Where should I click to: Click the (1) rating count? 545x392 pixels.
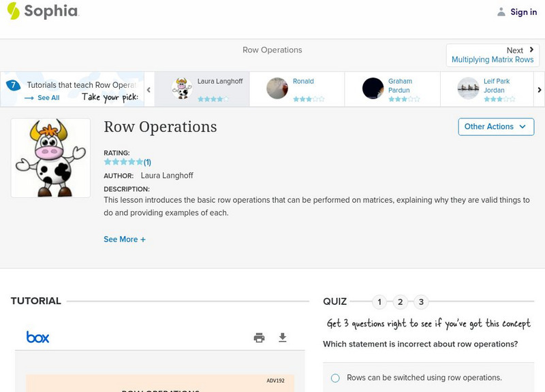click(147, 162)
